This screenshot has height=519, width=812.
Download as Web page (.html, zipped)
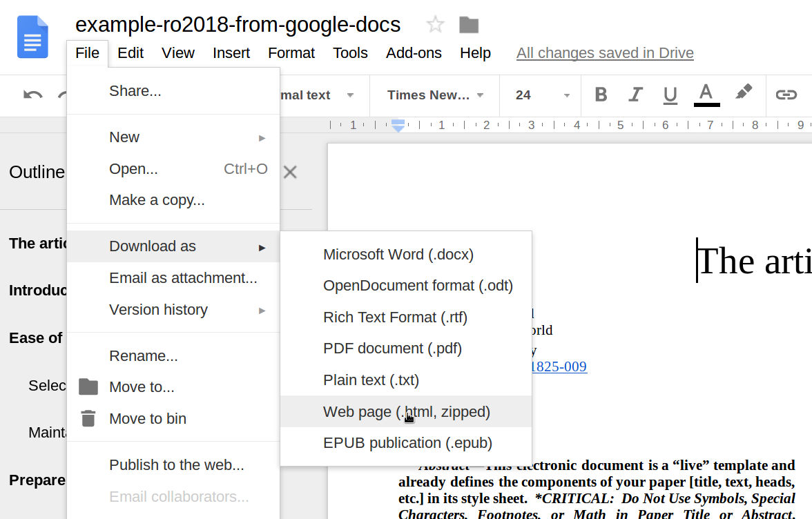[406, 411]
